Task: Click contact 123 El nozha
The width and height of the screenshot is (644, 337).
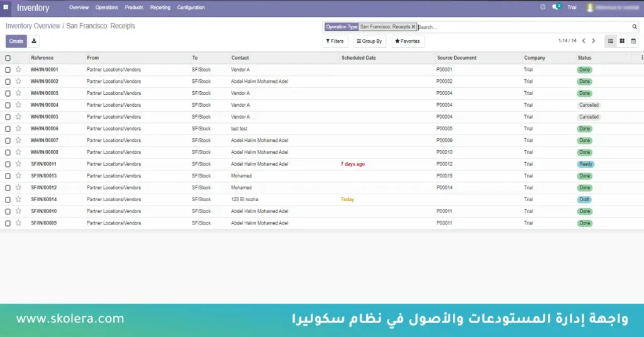Action: 245,199
